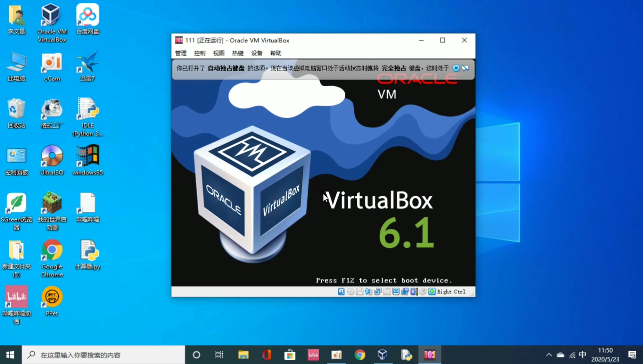Open the 热键 menu
This screenshot has width=643, height=364.
point(237,53)
